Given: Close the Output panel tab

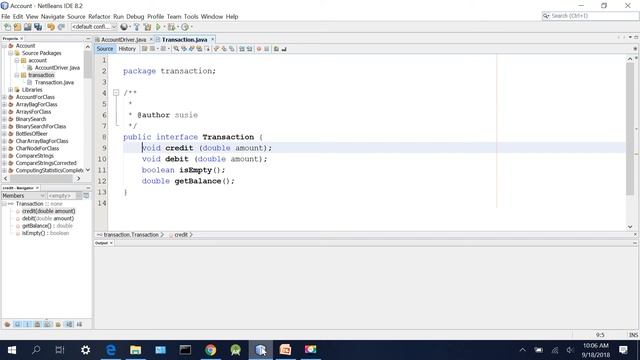Looking at the screenshot, I should click(111, 243).
